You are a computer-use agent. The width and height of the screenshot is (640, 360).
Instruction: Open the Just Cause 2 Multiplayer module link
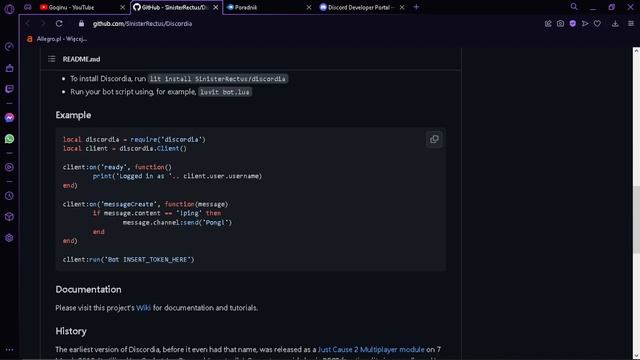point(371,349)
